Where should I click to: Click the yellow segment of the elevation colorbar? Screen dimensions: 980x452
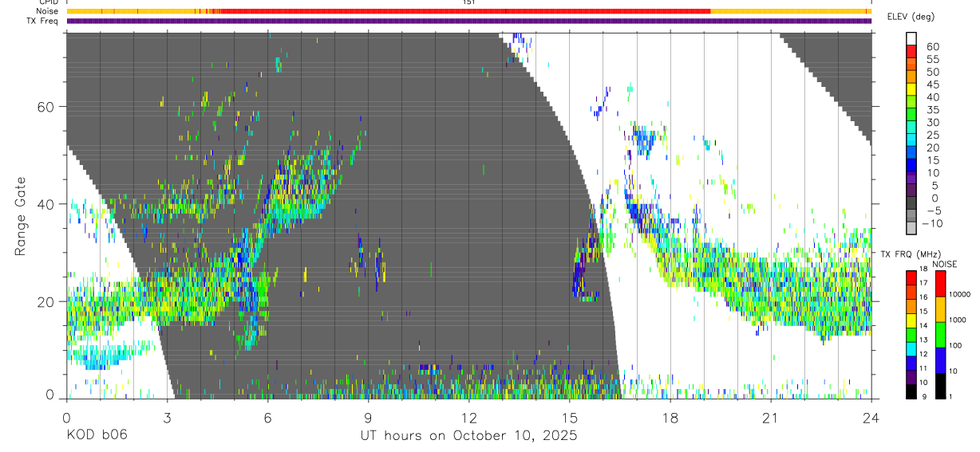coord(911,89)
